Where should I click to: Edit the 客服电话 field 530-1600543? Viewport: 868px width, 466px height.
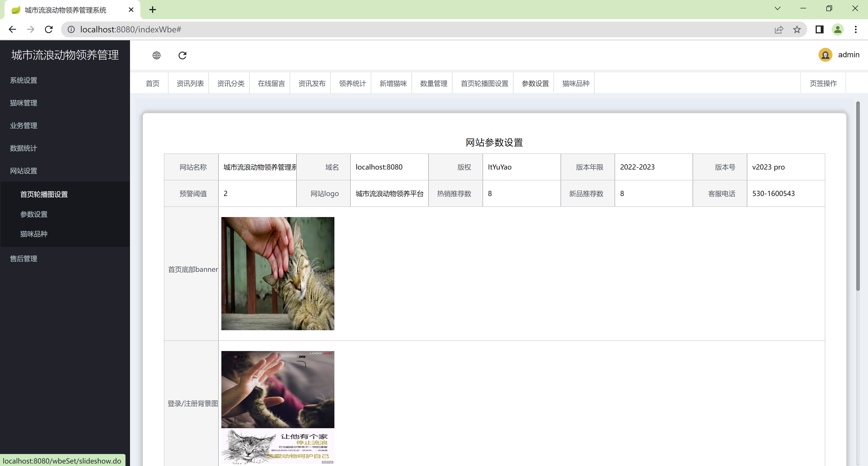click(x=786, y=194)
